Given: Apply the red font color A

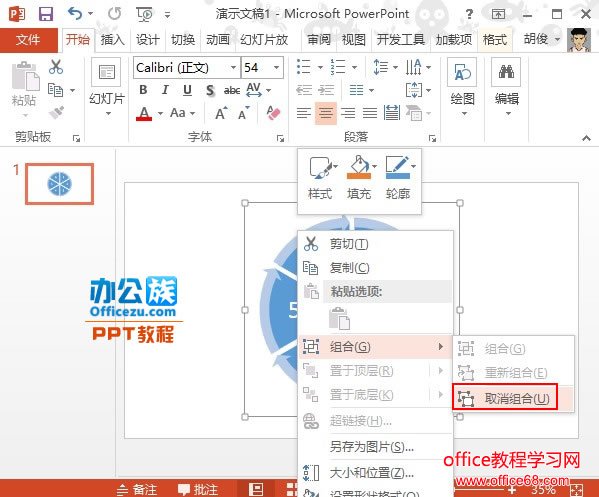Looking at the screenshot, I should pyautogui.click(x=144, y=113).
